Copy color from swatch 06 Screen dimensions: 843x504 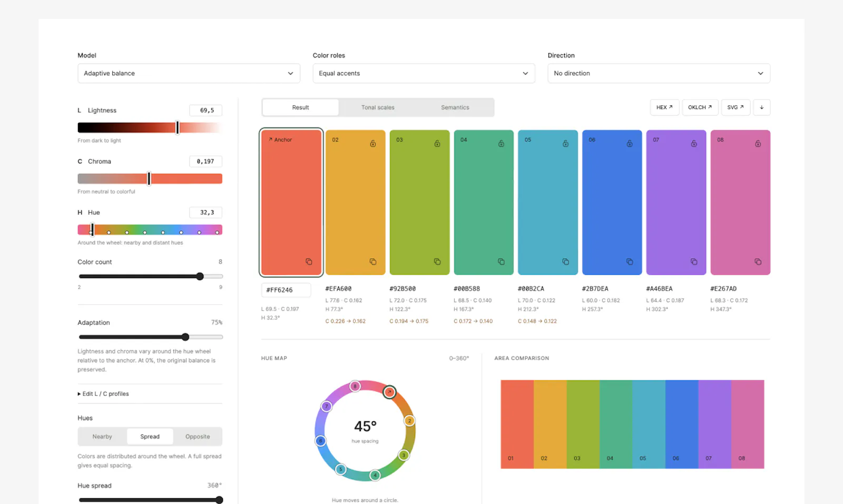(630, 262)
